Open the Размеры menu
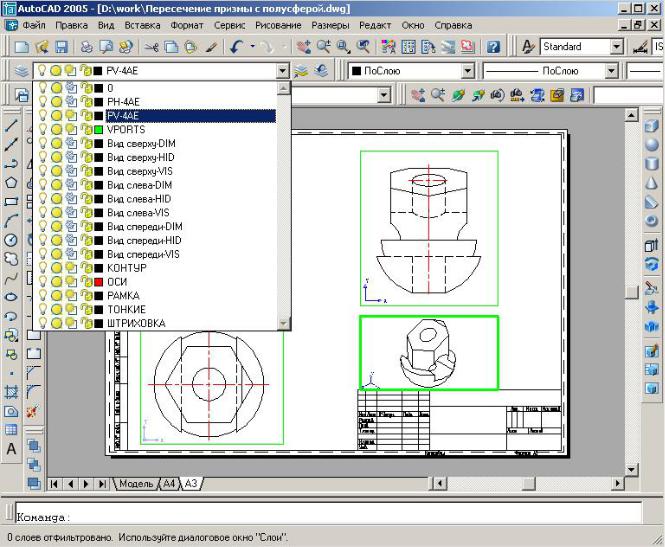This screenshot has width=665, height=547. coord(330,25)
